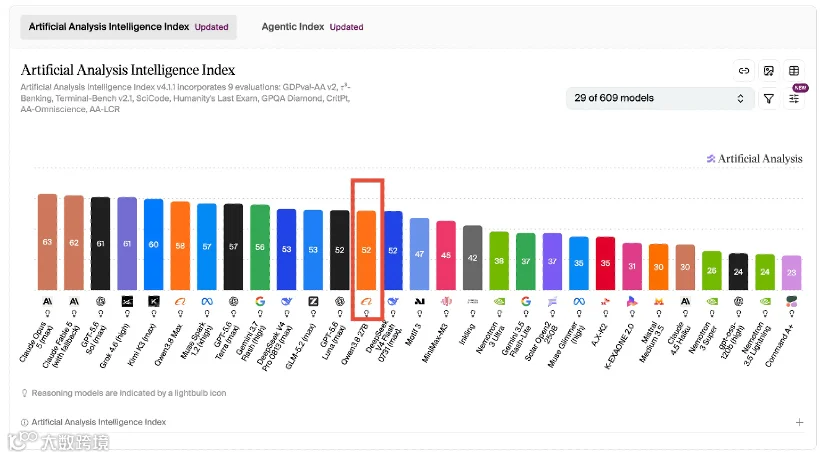Click the Cohere logo under Command A+
Image resolution: width=828 pixels, height=458 pixels.
792,301
